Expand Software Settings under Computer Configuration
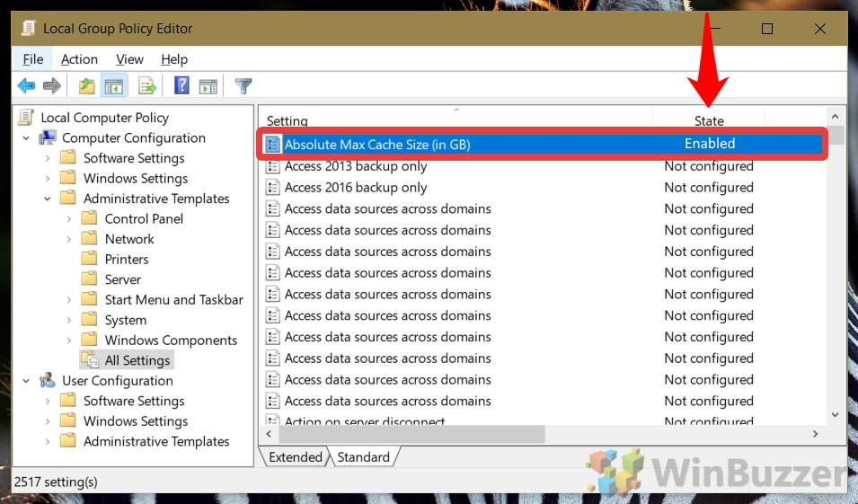The height and width of the screenshot is (504, 858). click(48, 158)
